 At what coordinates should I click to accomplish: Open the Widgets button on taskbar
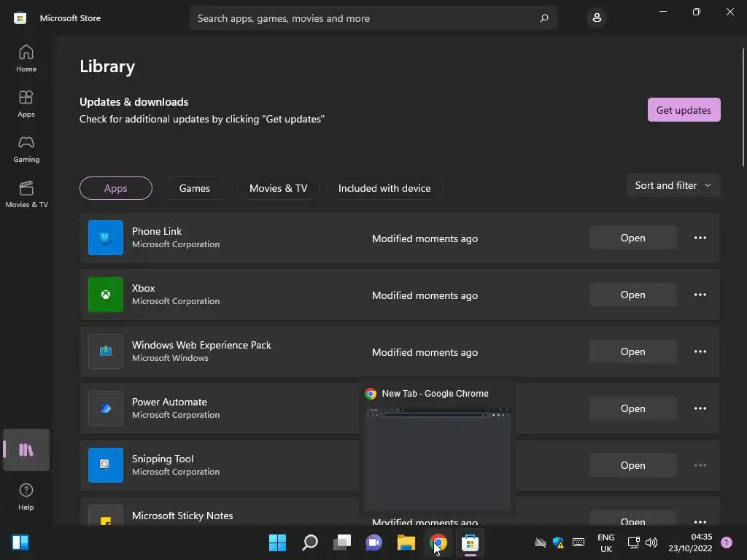point(20,542)
